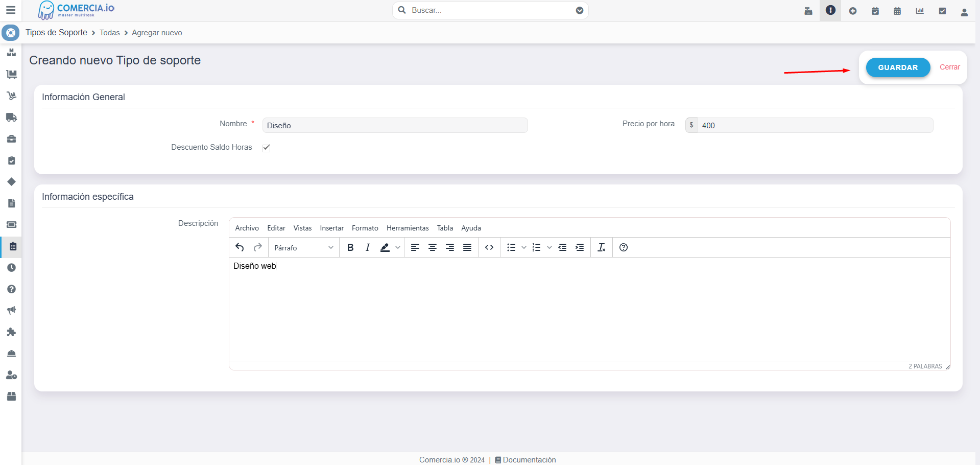980x465 pixels.
Task: Open the clock icon in the sidebar
Action: (11, 268)
